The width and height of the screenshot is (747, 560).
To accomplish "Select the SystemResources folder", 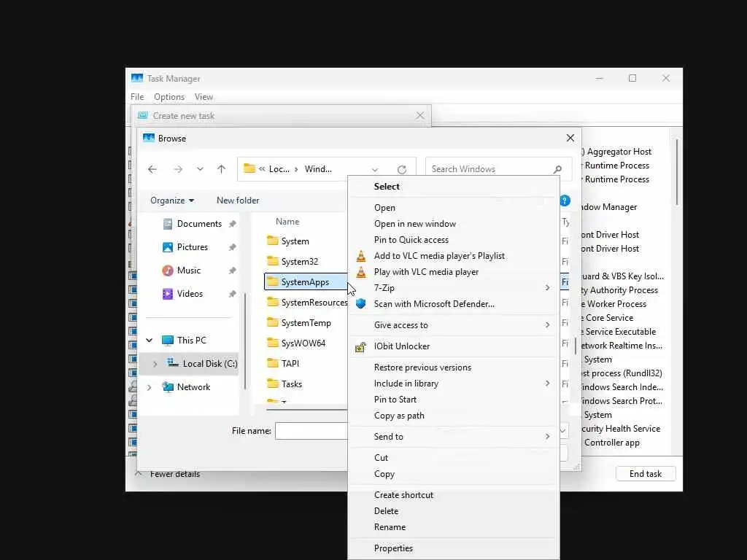I will coord(307,303).
